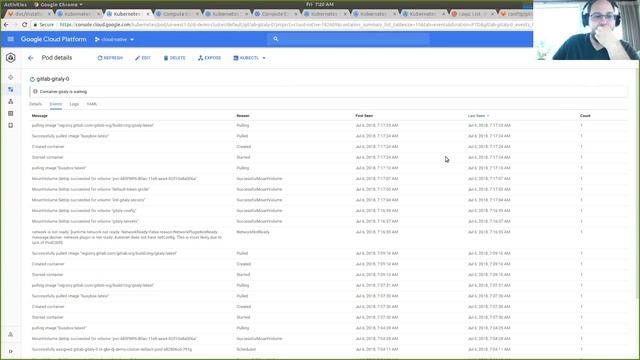The height and width of the screenshot is (360, 640).
Task: Click the Kubernetes Engine product logo icon
Action: [x=11, y=58]
